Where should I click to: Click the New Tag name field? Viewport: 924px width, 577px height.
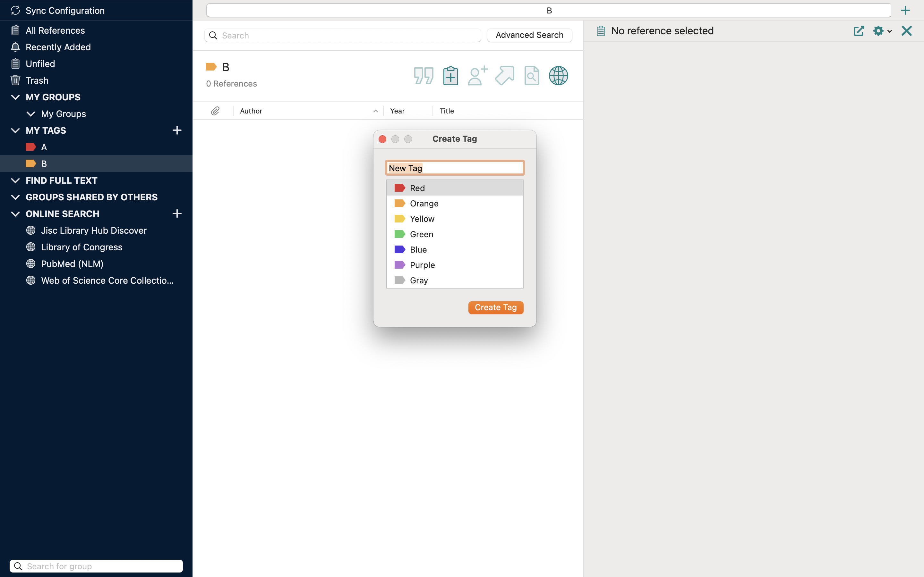click(x=454, y=168)
